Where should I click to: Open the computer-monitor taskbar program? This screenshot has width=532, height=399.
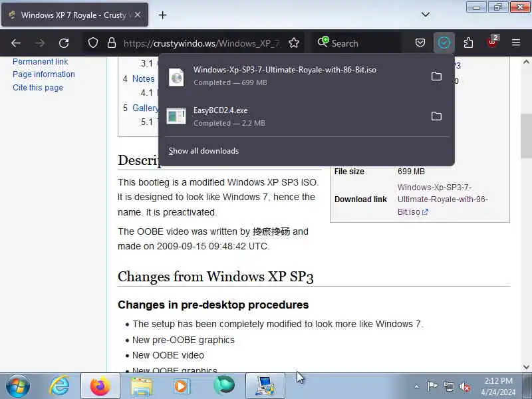265,386
